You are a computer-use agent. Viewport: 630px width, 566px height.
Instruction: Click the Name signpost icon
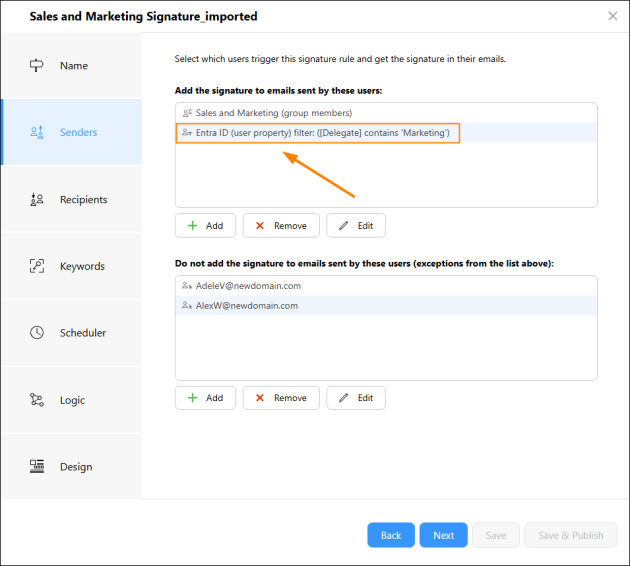point(37,65)
